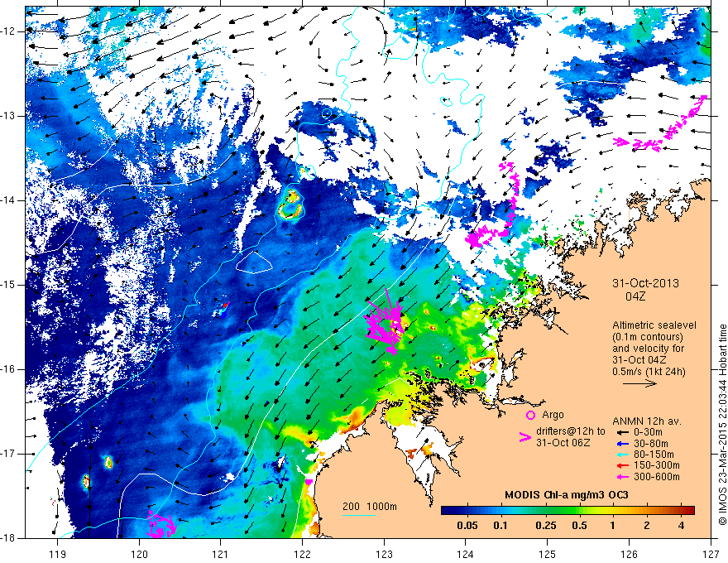
Task: Click yellow section of colorbar above 1
Action: pos(613,510)
